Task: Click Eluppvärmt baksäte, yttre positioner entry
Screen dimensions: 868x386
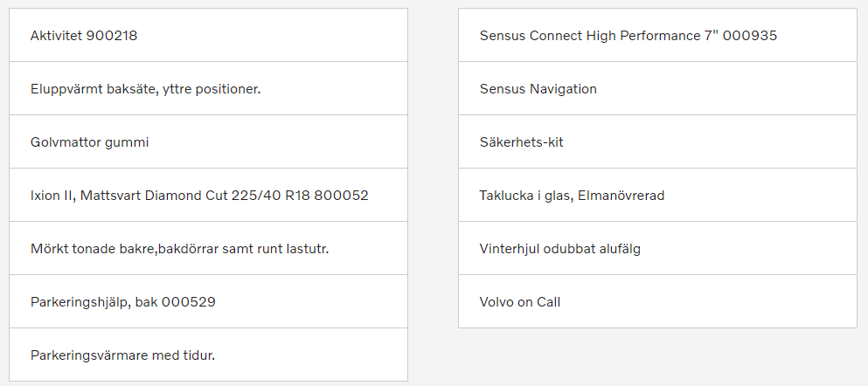Action: click(208, 88)
